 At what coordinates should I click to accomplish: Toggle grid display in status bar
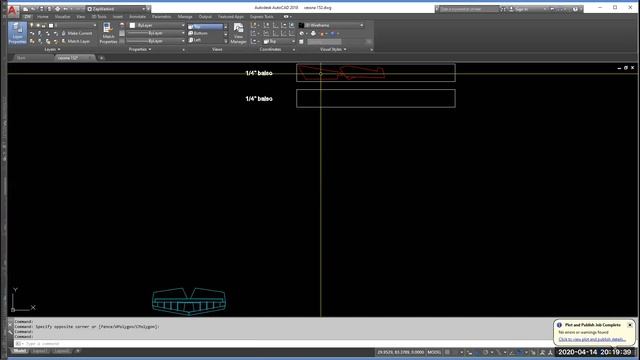(x=447, y=352)
